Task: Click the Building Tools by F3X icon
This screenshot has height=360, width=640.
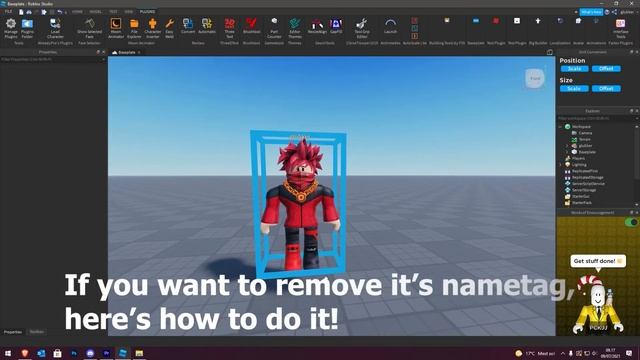Action: click(447, 20)
